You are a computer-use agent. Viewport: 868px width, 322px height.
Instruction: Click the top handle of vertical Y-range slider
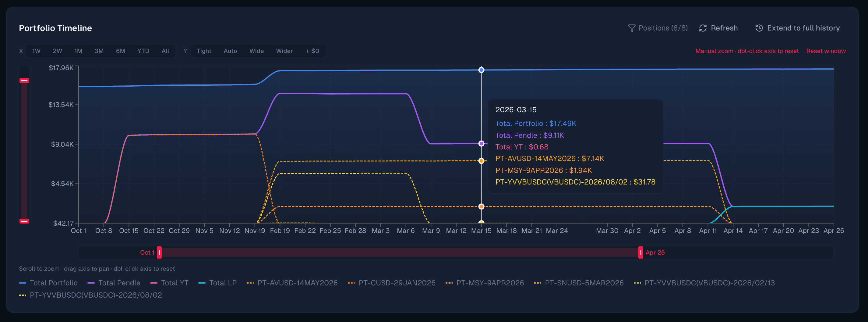(x=24, y=80)
